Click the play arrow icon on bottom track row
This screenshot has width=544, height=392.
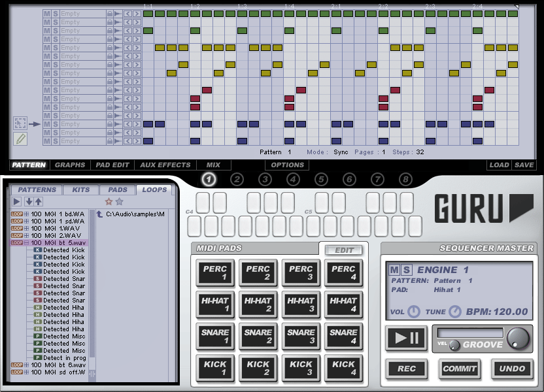click(118, 141)
